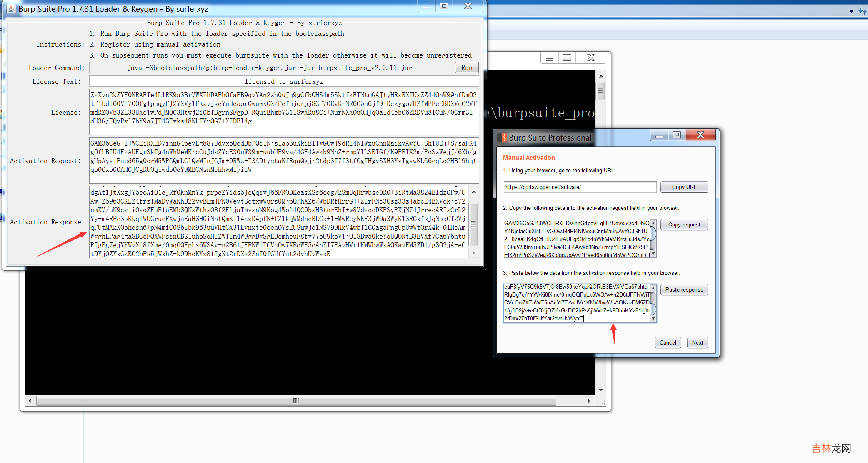Click the Java icon in keygen title bar
This screenshot has width=868, height=463.
coord(11,8)
